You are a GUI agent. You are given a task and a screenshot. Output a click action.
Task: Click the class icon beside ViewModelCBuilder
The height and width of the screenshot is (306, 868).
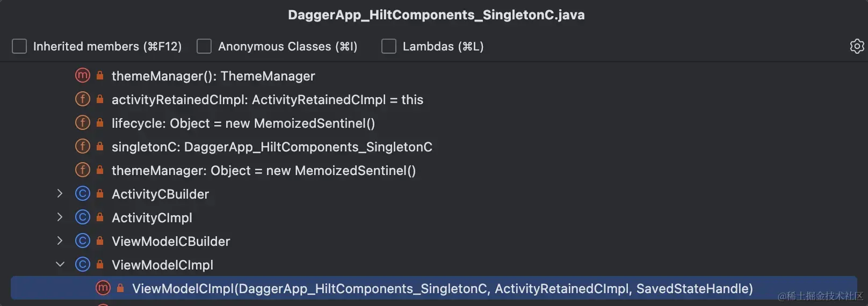82,241
